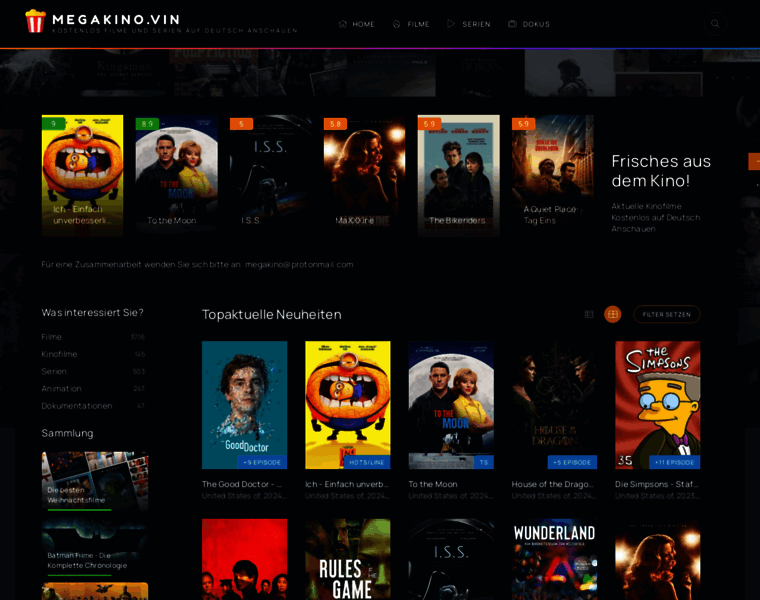The height and width of the screenshot is (600, 760).
Task: Select Filme category in sidebar
Action: point(93,337)
